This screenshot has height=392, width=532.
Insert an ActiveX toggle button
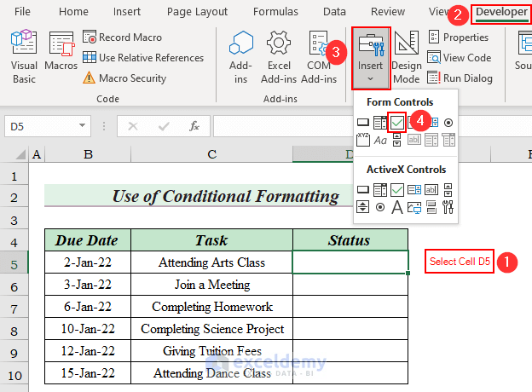431,207
